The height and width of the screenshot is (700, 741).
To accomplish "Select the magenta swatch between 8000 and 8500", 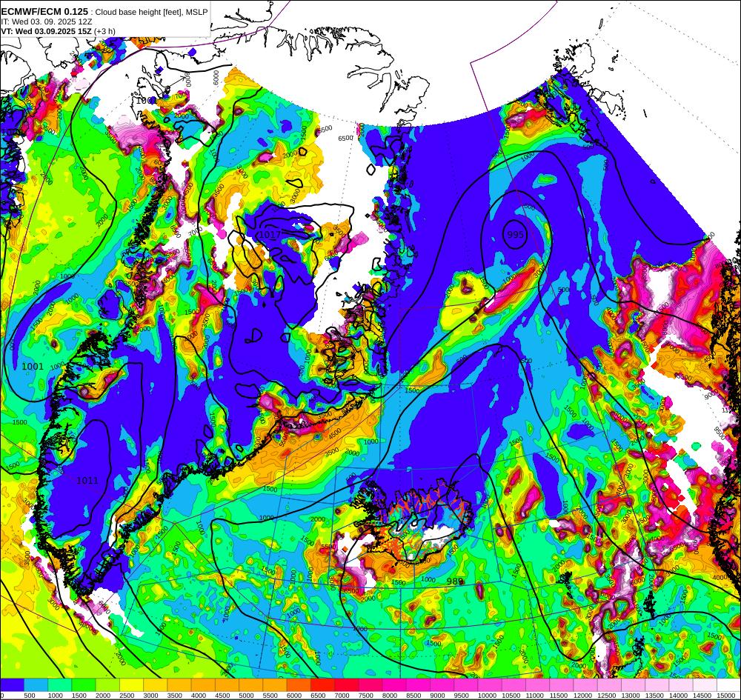I will [x=394, y=685].
